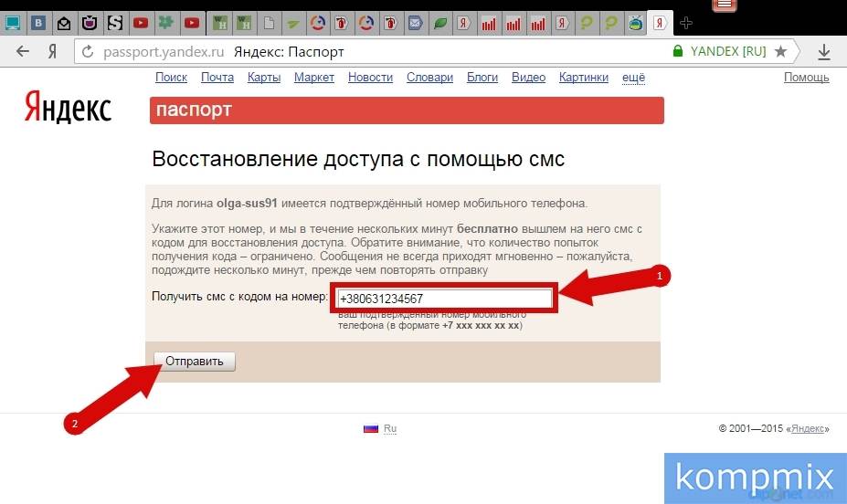The width and height of the screenshot is (847, 504).
Task: Go to 'Карты' in top navigation
Action: point(264,78)
